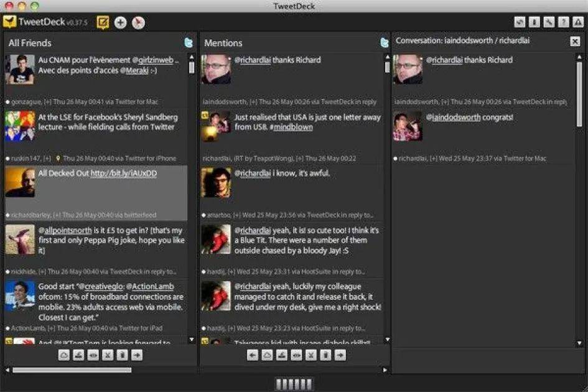Image resolution: width=588 pixels, height=392 pixels.
Task: Click '@iaindodsworth congrats!' tweet text
Action: coord(470,118)
